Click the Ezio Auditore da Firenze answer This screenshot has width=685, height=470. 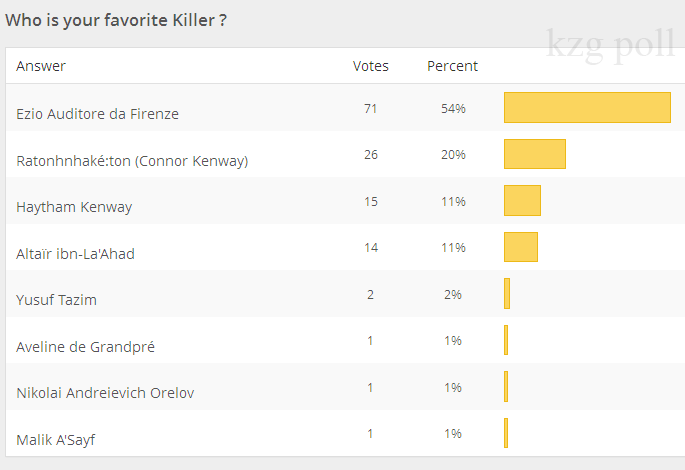(x=97, y=114)
